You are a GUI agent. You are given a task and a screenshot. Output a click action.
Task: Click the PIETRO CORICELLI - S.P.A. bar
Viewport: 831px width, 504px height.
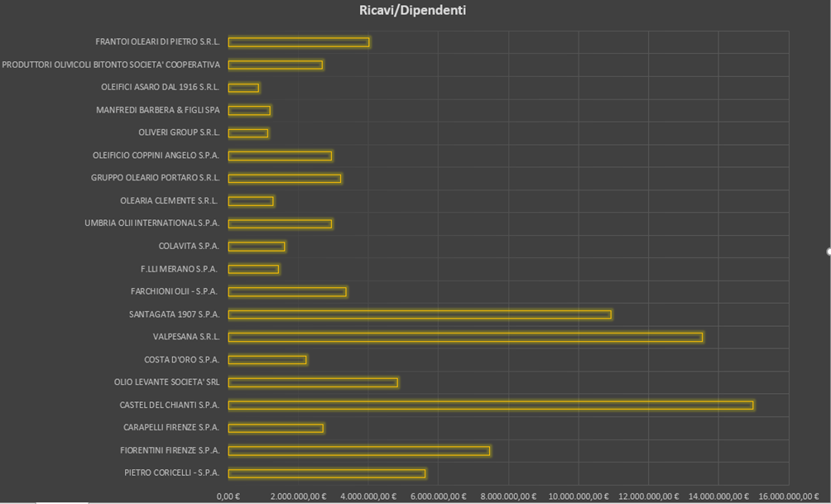point(326,473)
